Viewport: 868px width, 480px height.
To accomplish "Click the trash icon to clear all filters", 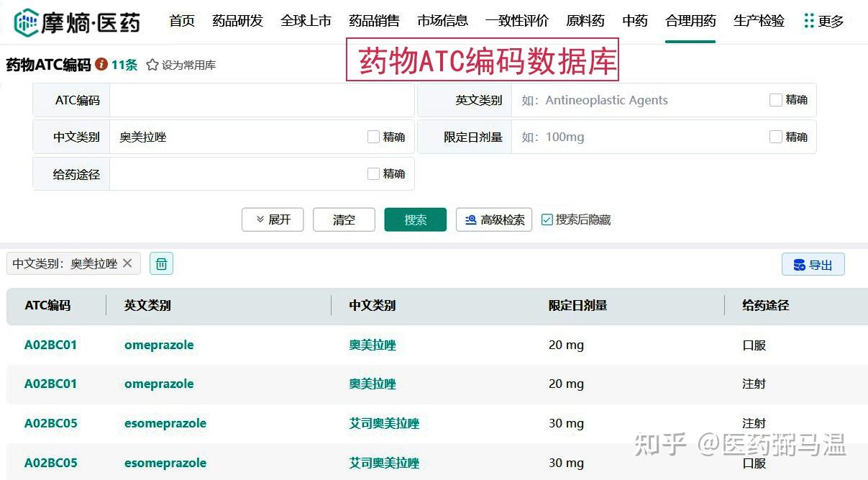I will 161,263.
